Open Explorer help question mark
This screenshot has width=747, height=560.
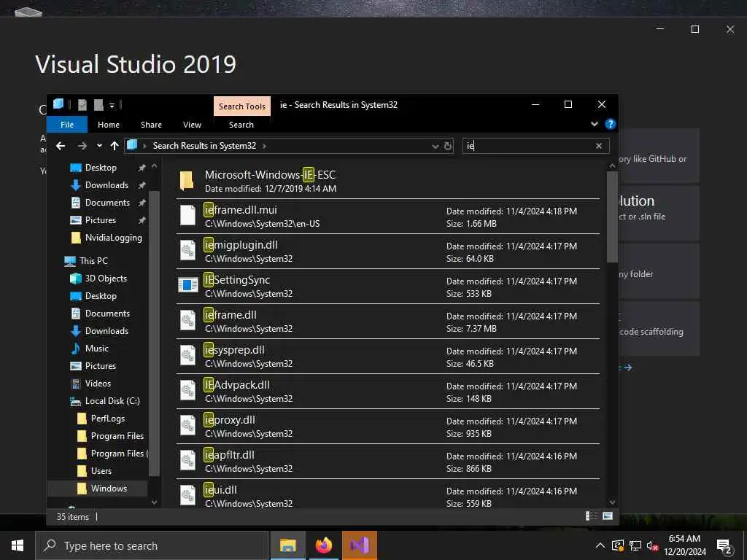point(610,124)
